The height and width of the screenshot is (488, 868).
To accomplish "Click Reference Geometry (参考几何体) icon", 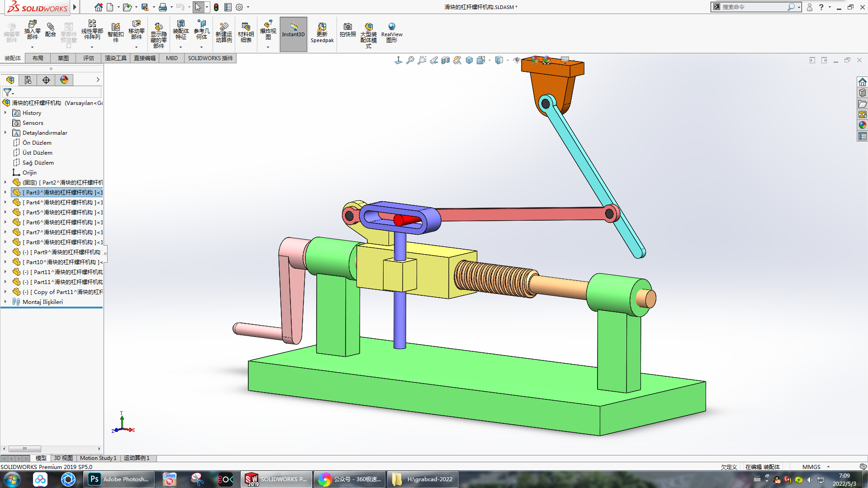I will click(x=202, y=30).
